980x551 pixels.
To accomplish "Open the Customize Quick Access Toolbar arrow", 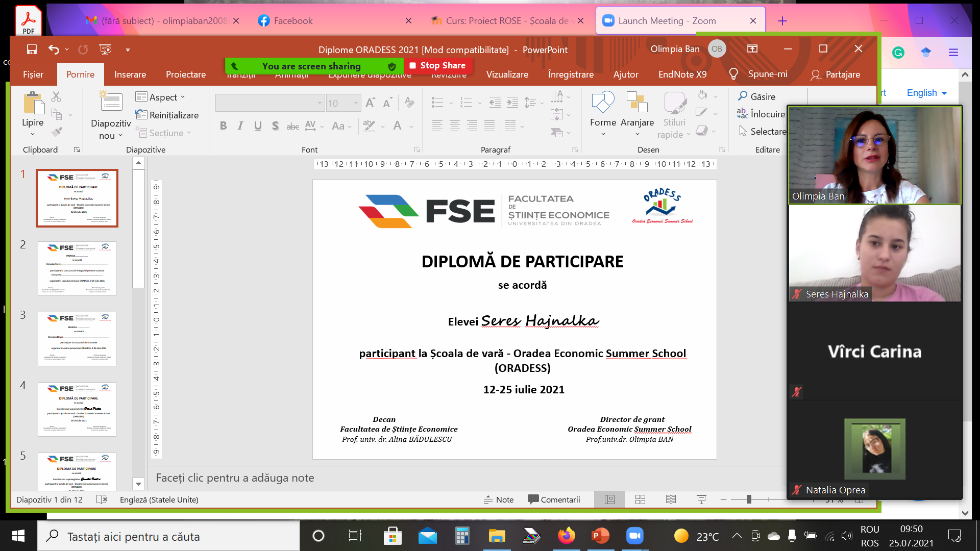I will click(128, 49).
